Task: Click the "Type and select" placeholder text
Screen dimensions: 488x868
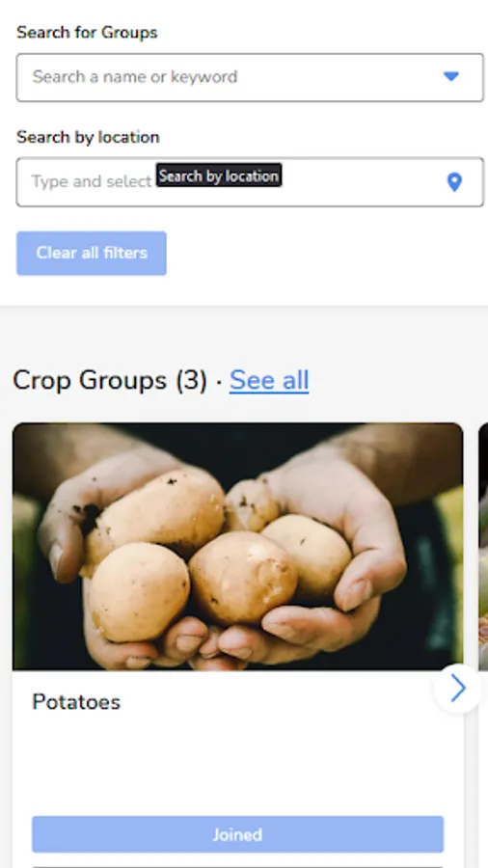Action: tap(92, 181)
